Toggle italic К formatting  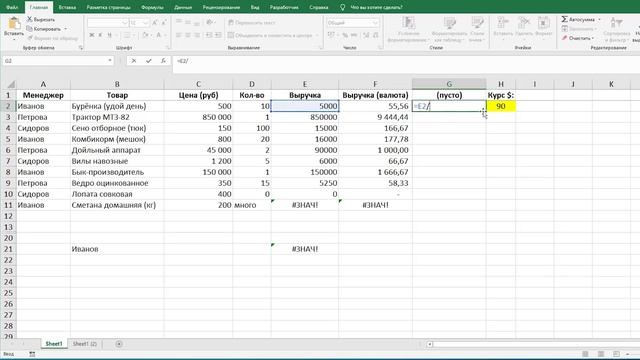click(x=100, y=36)
